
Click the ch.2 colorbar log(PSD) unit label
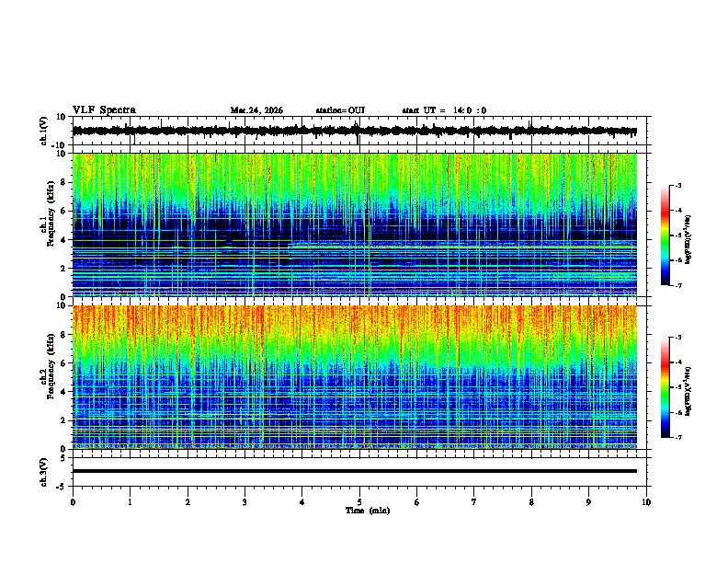[x=688, y=391]
